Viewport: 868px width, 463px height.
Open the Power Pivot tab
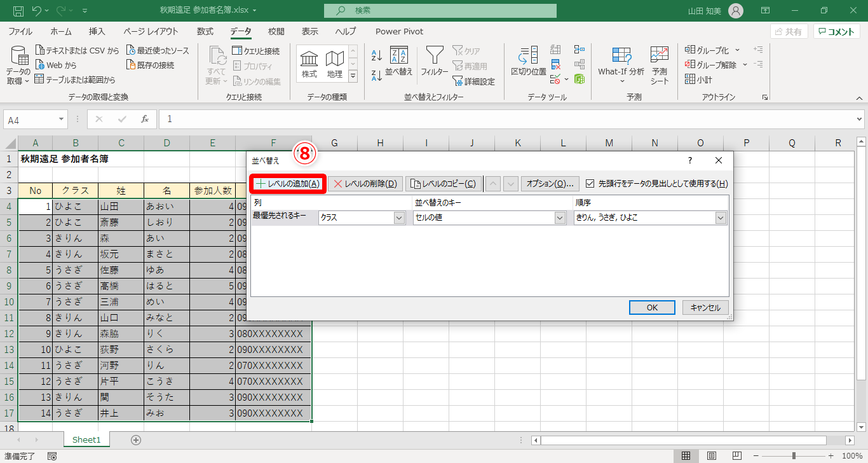[399, 31]
